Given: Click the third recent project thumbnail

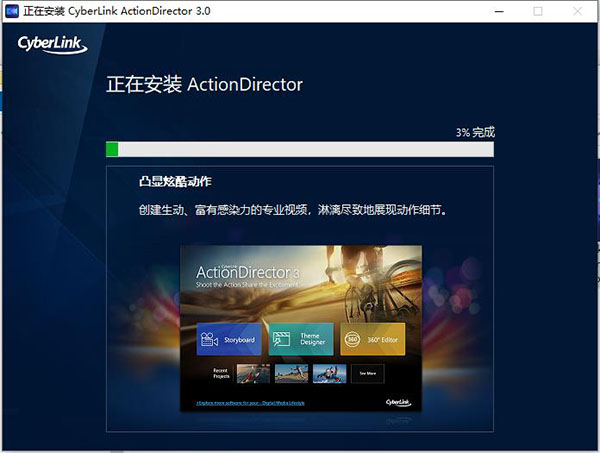Looking at the screenshot, I should (329, 373).
